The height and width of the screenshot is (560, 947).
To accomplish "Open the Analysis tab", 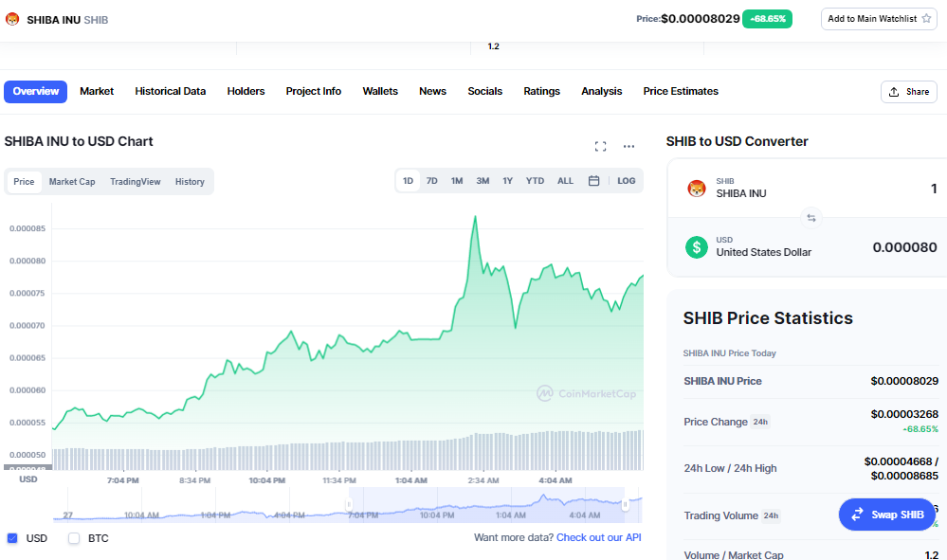I will 602,91.
